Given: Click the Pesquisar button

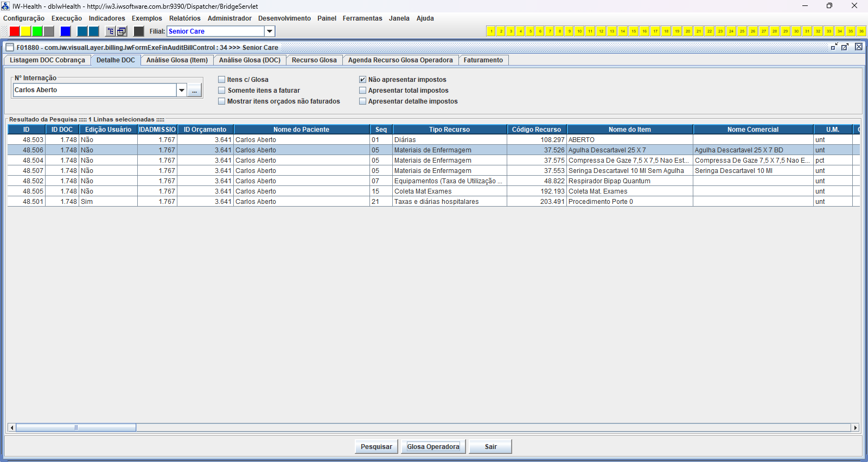Looking at the screenshot, I should pyautogui.click(x=376, y=447).
